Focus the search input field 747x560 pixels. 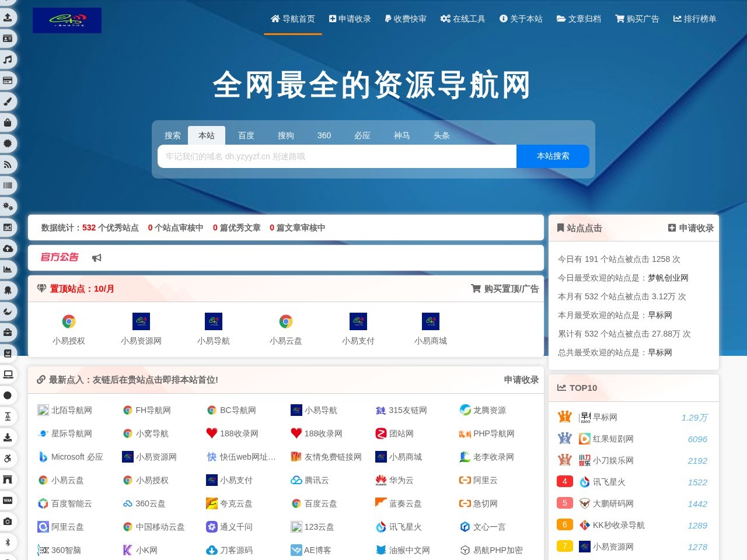[x=337, y=156]
